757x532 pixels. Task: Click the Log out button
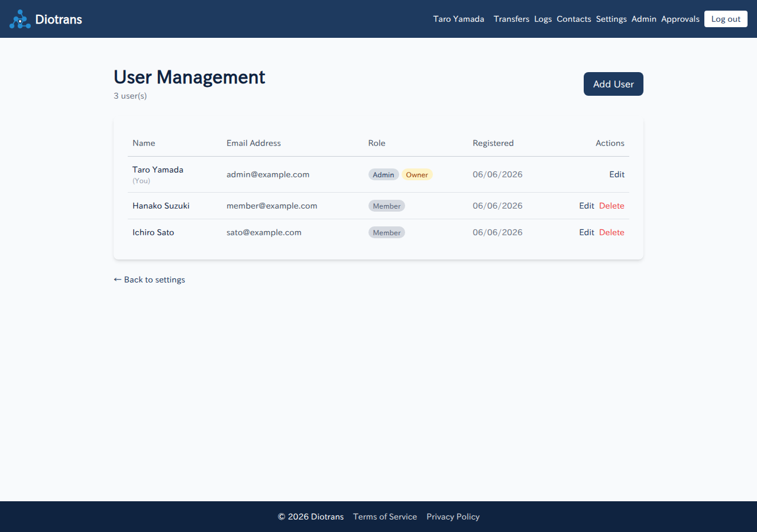pos(726,19)
